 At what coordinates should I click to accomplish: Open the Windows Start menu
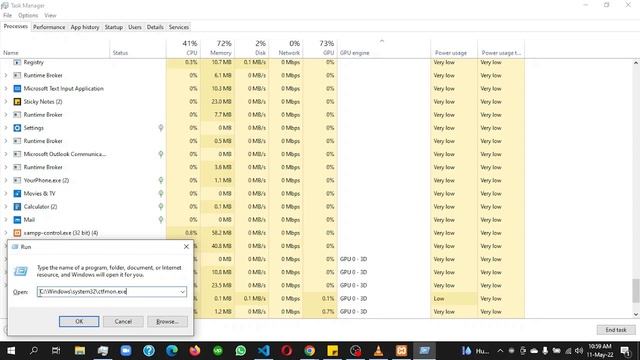pyautogui.click(x=11, y=351)
